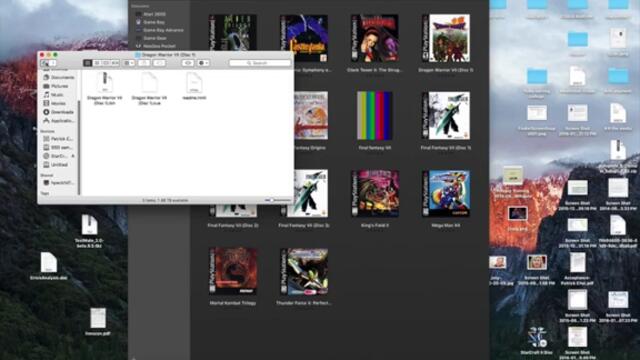Select the Dragon Warrior VII .bin file

pyautogui.click(x=104, y=89)
